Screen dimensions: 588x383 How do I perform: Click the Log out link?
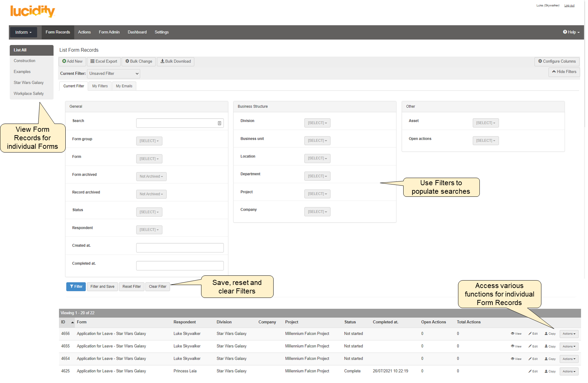tap(569, 5)
